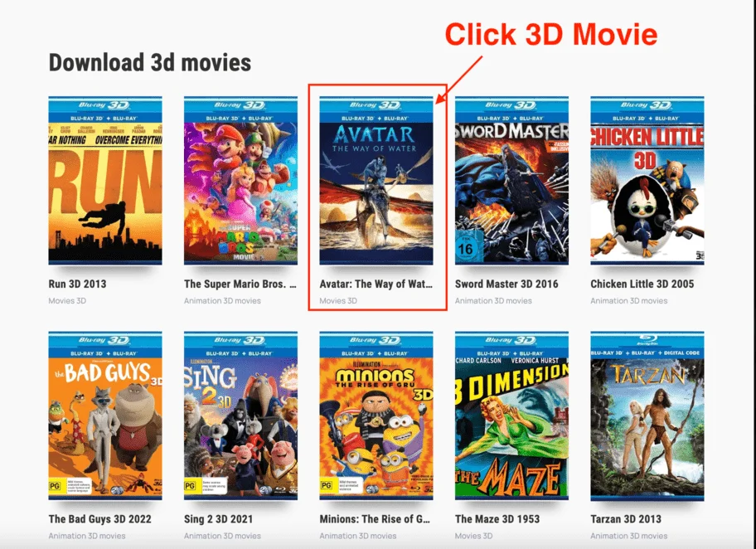Open the Run 3D 2013 poster
Viewport: 756px width, 549px height.
coord(105,181)
